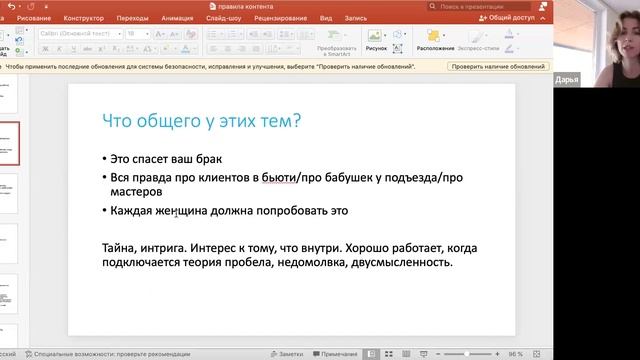Open the Рисование tab
640x360 pixels.
pyautogui.click(x=34, y=18)
